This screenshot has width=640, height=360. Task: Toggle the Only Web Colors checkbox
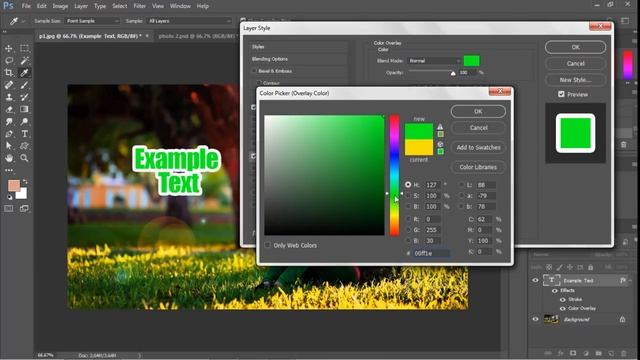click(267, 245)
